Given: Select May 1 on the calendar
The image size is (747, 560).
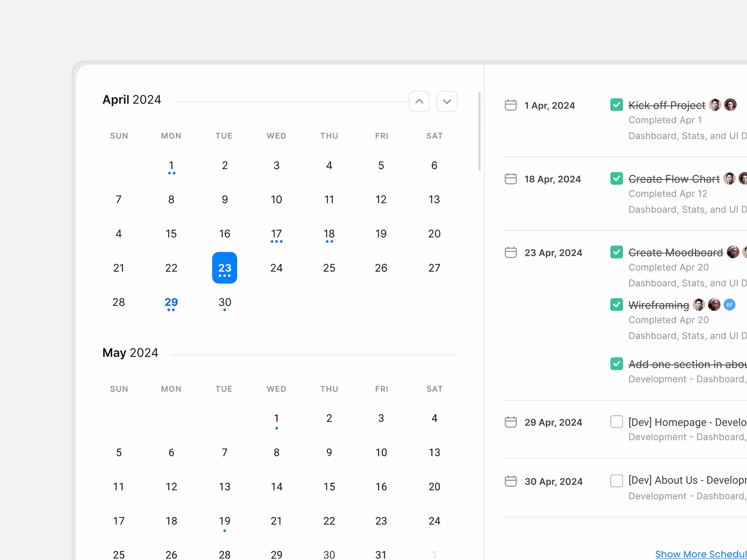Looking at the screenshot, I should click(x=276, y=418).
